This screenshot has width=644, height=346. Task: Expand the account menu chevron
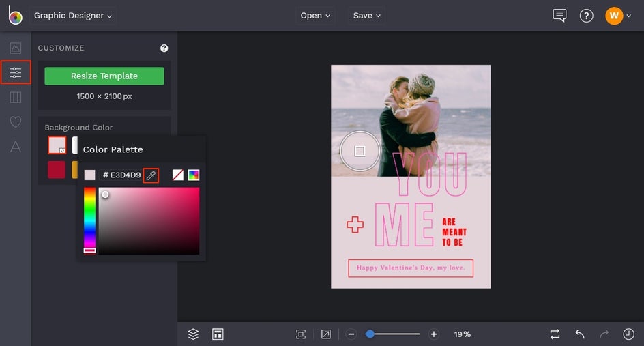[x=629, y=16]
